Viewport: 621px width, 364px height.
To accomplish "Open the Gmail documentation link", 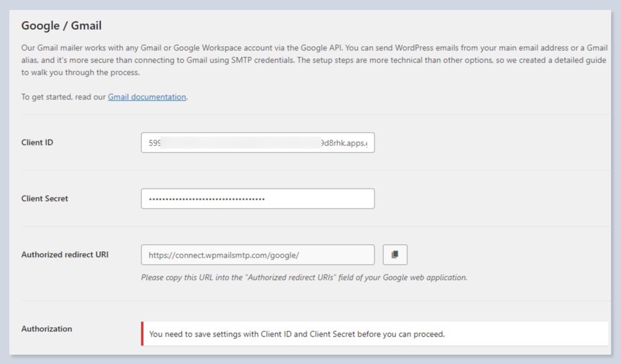I will (147, 97).
